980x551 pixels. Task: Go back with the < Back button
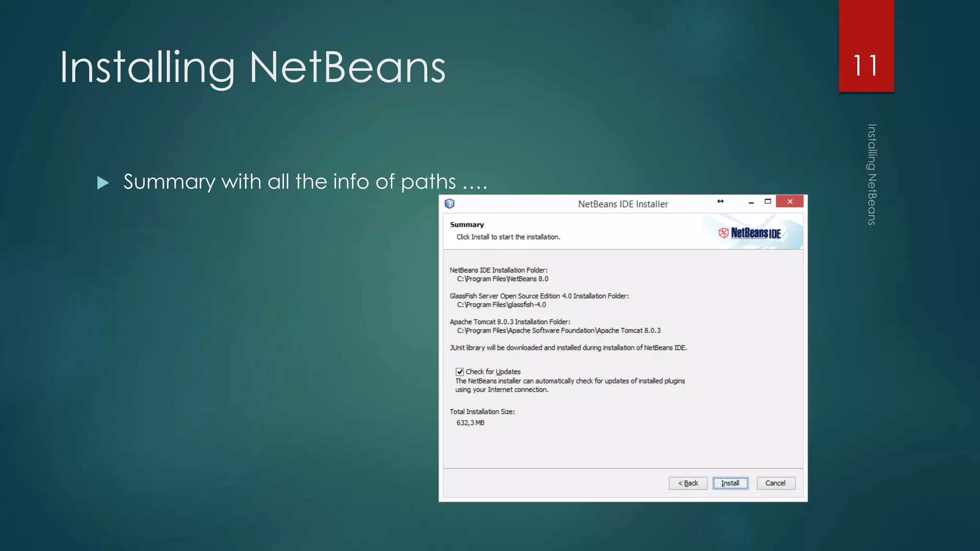[688, 483]
